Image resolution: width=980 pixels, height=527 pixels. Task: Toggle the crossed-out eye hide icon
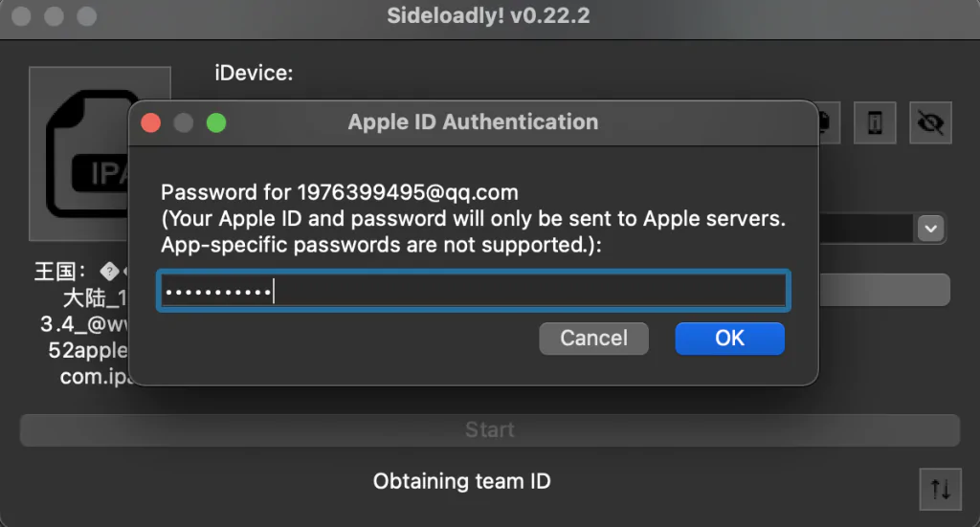tap(930, 122)
